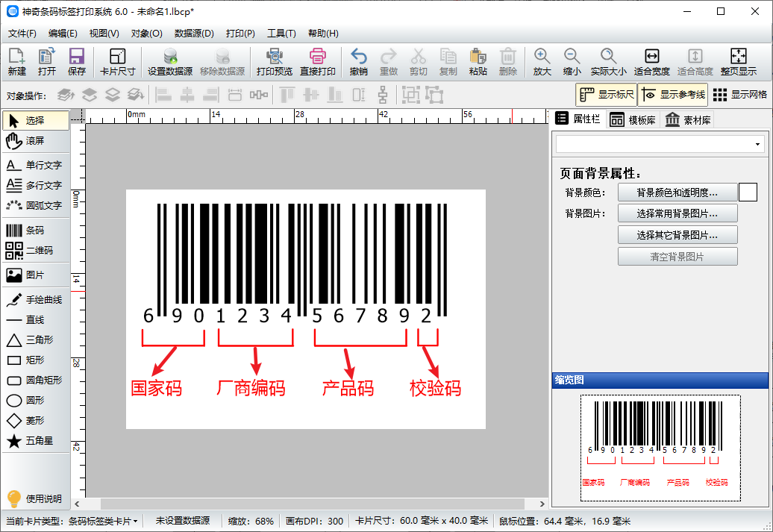773x532 pixels.
Task: Click the 设置数据源 toolbar icon
Action: click(170, 62)
